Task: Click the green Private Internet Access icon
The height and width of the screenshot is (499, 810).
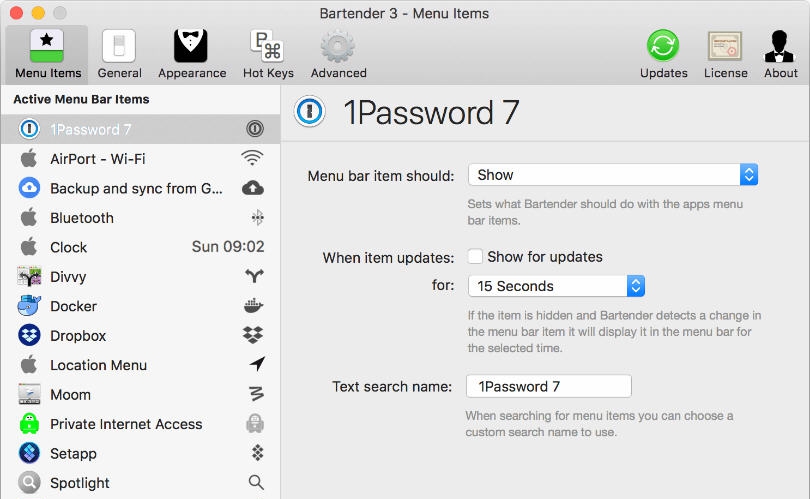Action: (x=29, y=424)
